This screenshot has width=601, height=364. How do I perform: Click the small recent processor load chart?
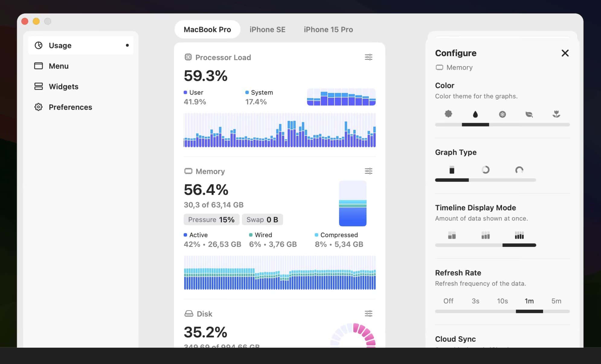click(x=341, y=97)
